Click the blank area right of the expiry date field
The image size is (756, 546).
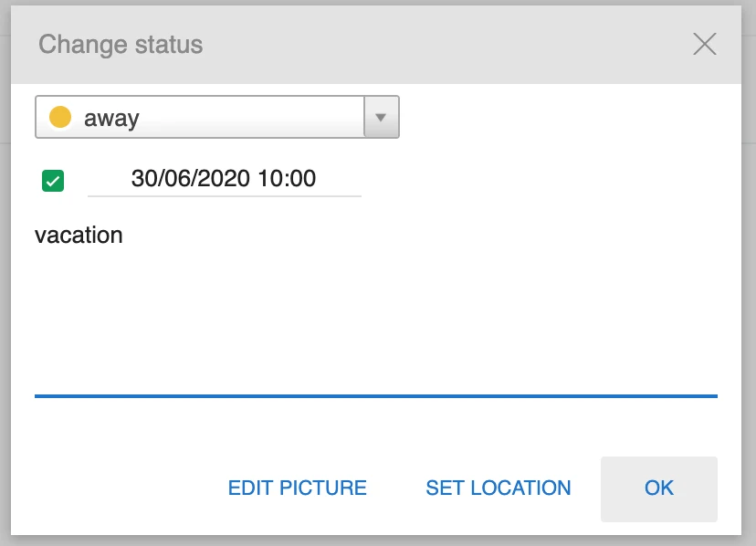pos(539,179)
